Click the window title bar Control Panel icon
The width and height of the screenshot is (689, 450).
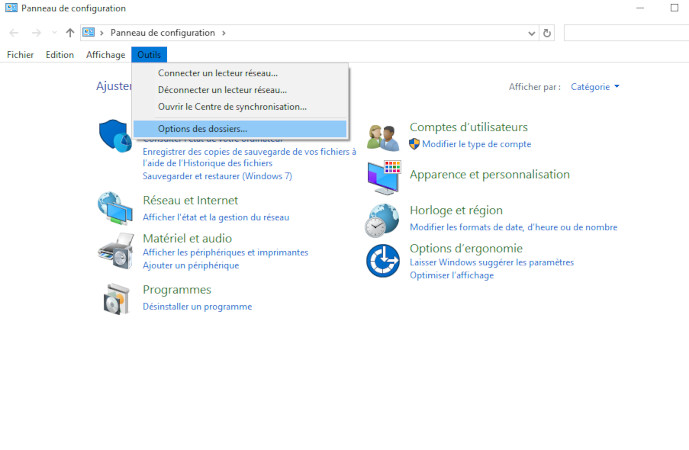tap(11, 8)
